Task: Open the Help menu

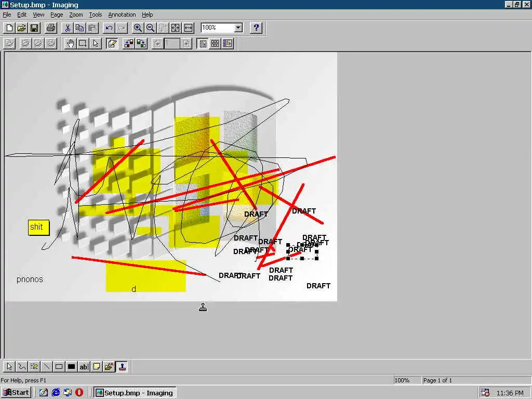Action: pyautogui.click(x=147, y=15)
